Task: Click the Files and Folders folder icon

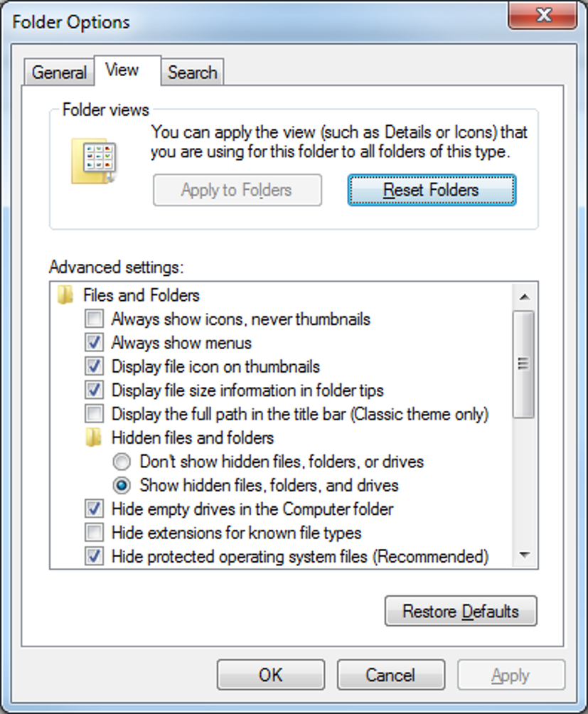Action: [65, 295]
